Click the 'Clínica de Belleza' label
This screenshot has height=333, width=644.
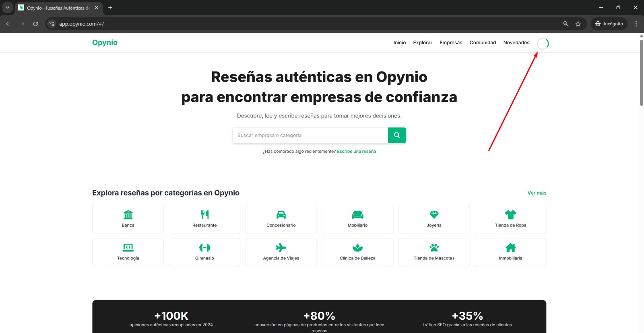click(357, 258)
